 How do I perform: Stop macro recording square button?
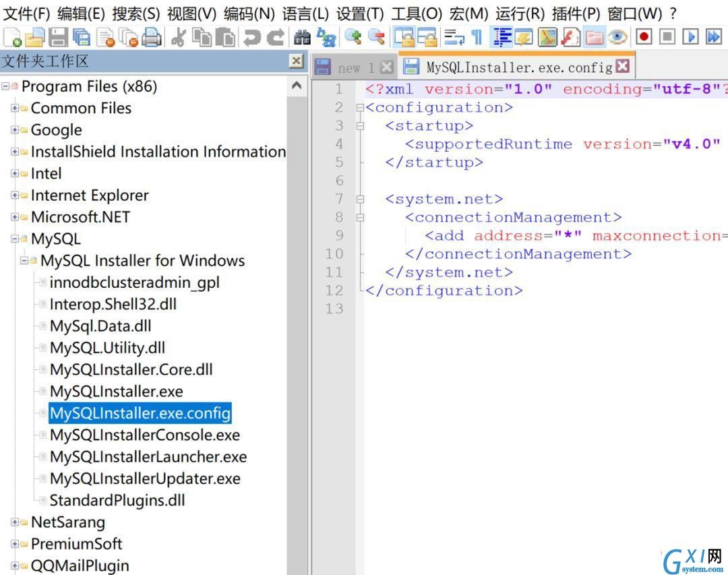point(667,37)
